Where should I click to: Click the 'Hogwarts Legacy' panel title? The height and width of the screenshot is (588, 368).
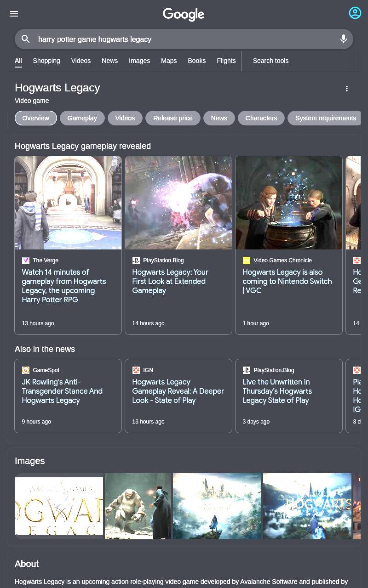click(57, 88)
